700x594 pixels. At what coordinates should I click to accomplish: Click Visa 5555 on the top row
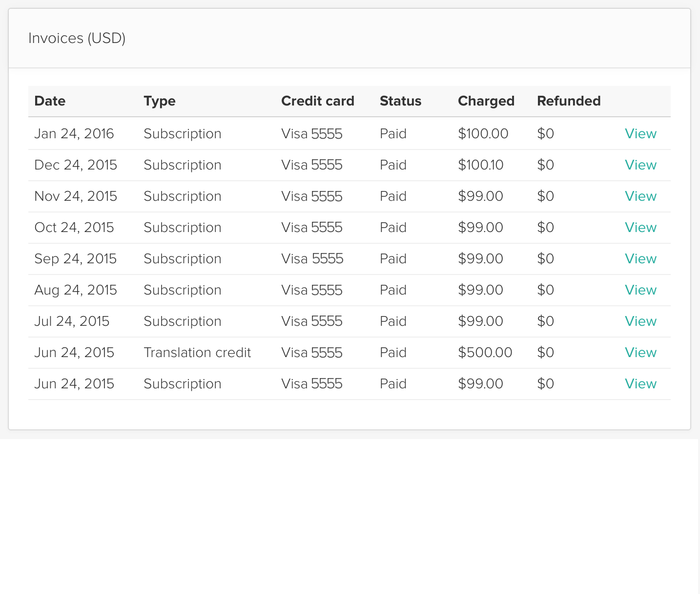(312, 133)
